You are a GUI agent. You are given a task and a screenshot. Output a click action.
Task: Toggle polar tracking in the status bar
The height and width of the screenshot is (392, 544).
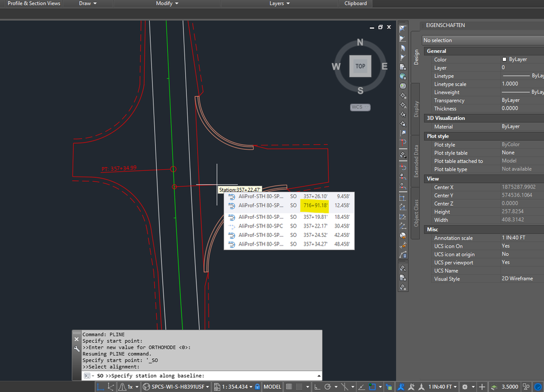tap(327, 387)
